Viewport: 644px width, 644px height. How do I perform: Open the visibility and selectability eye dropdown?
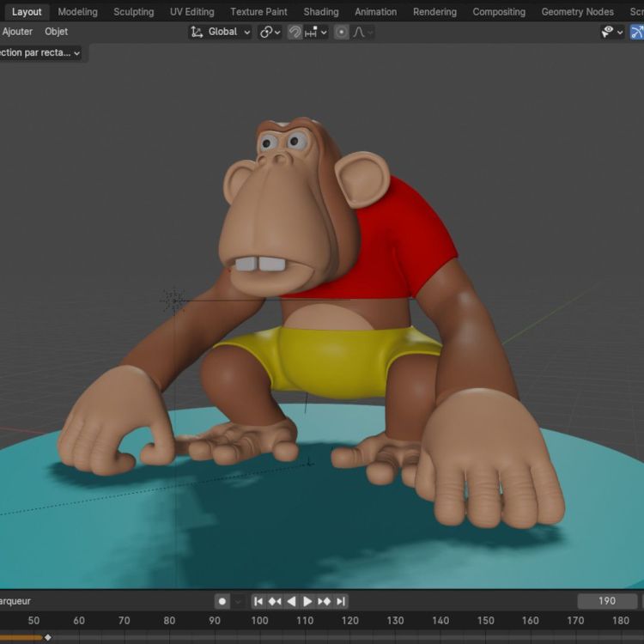click(612, 32)
